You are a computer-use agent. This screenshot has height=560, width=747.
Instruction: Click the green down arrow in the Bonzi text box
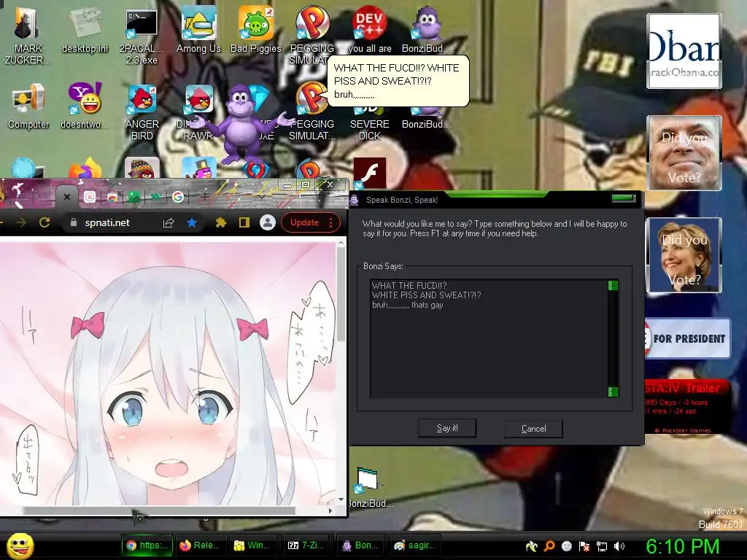click(x=613, y=392)
